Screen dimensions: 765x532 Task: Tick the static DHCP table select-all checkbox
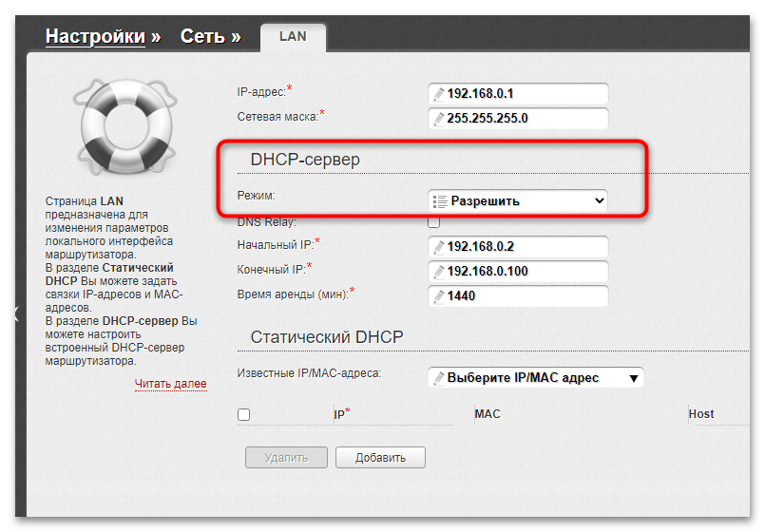click(243, 415)
